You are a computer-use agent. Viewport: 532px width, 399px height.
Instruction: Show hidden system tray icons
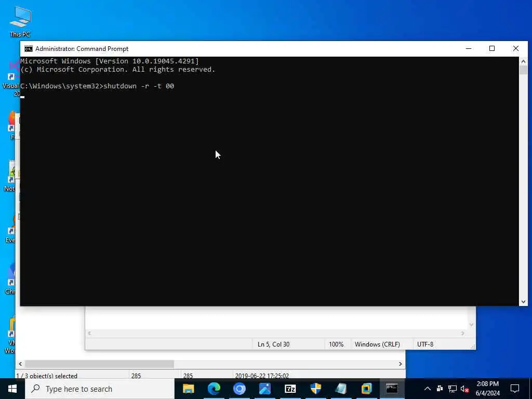point(428,389)
